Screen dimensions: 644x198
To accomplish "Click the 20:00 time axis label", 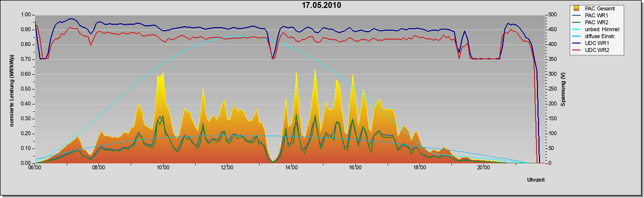I will 483,168.
